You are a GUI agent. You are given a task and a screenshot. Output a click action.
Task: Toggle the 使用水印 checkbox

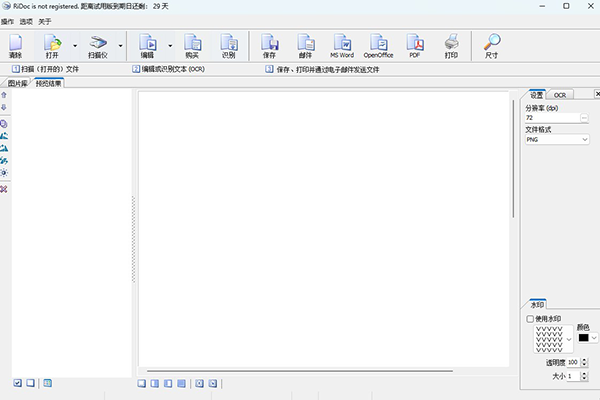[530, 318]
